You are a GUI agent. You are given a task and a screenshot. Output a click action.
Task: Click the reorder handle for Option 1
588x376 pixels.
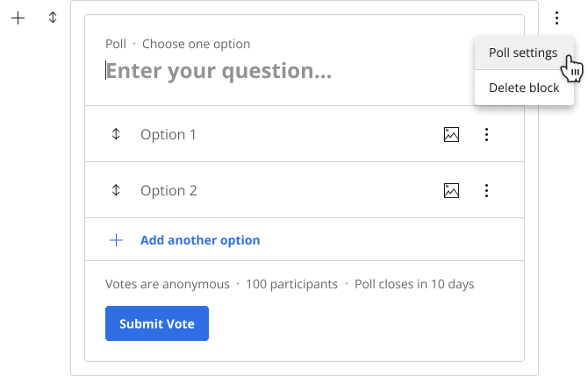116,134
